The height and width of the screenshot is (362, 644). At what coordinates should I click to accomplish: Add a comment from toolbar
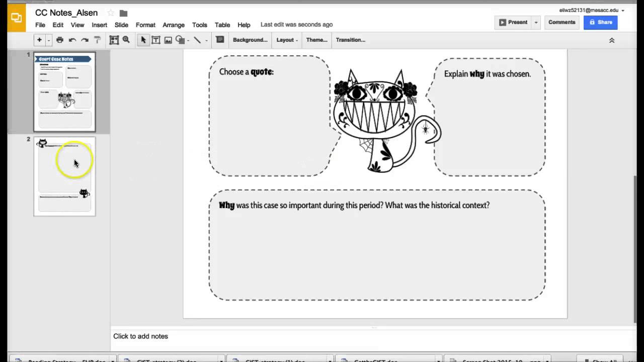coord(220,40)
